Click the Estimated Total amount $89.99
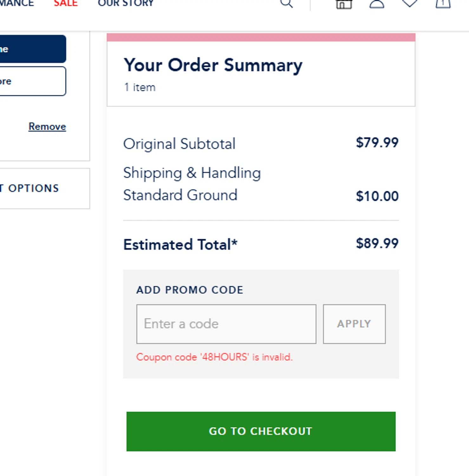Screen dimensions: 469x476 click(377, 243)
